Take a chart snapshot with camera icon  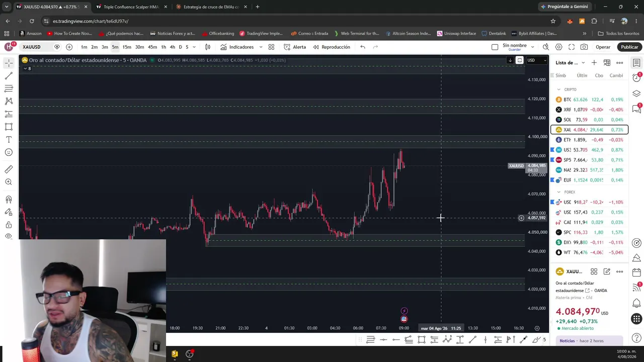pyautogui.click(x=584, y=47)
